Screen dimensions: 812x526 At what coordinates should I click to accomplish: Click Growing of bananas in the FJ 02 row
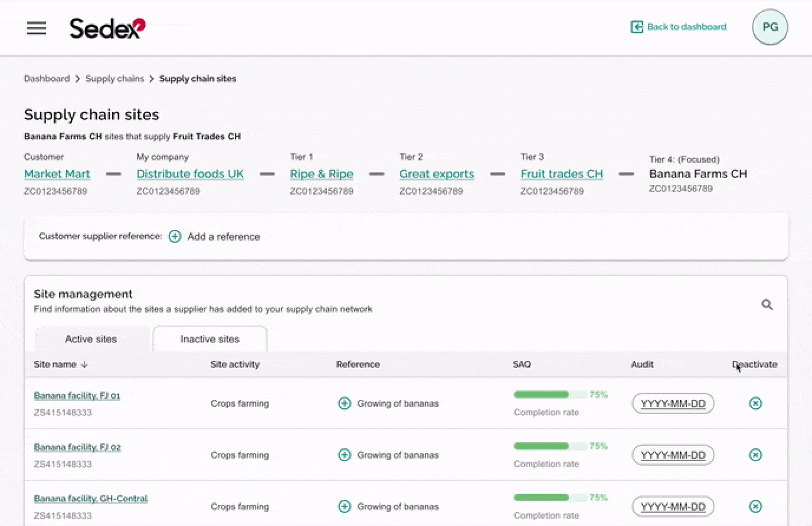click(x=398, y=455)
